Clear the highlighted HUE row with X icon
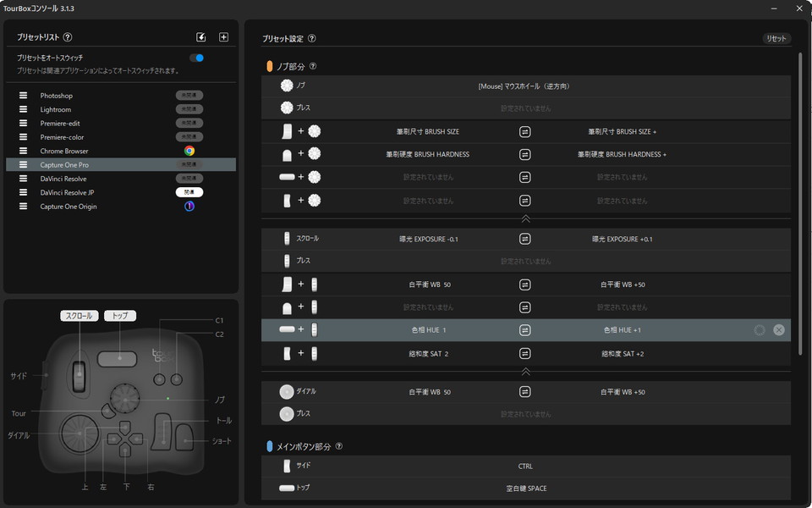This screenshot has width=812, height=508. 778,330
